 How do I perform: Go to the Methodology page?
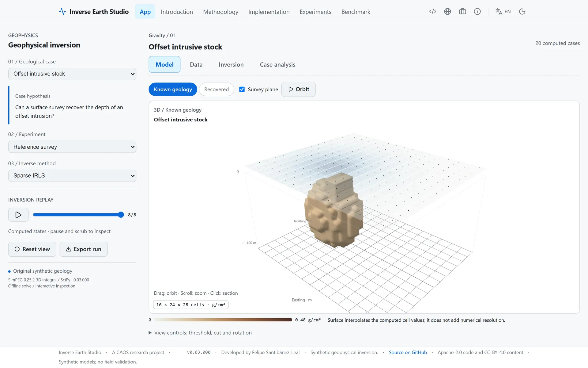click(221, 12)
